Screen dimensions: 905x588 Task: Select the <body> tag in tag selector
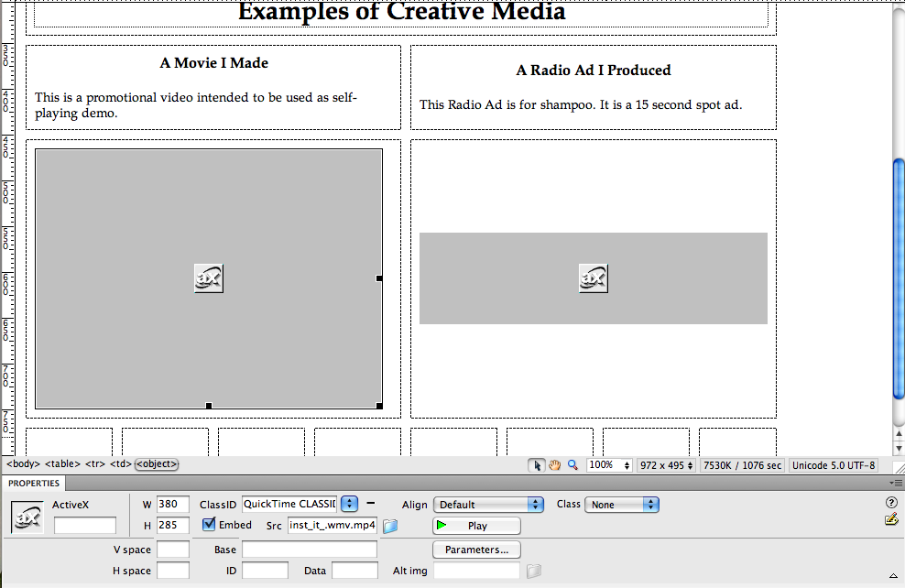(24, 464)
